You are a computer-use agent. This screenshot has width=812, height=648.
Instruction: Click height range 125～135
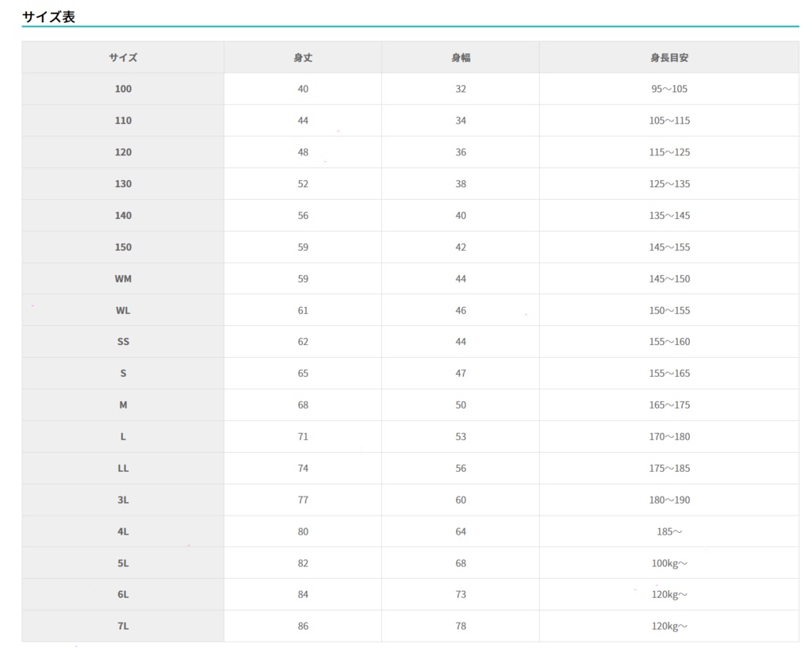[x=669, y=184]
